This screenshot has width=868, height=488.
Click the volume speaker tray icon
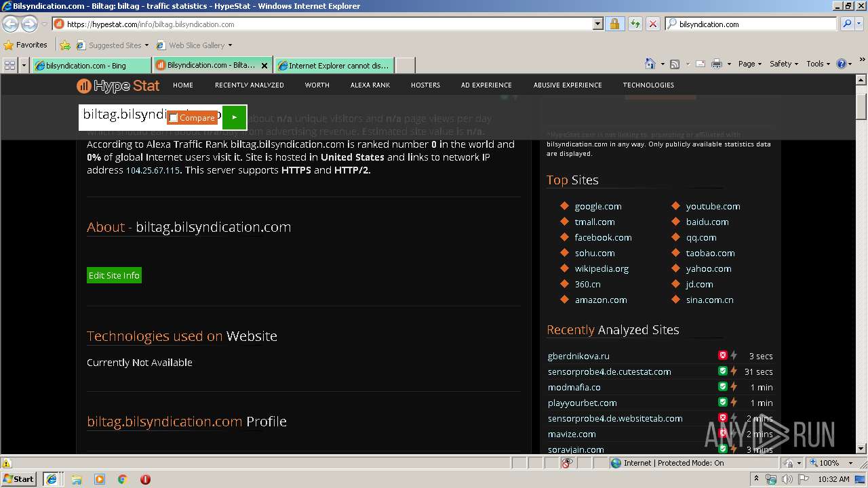pos(787,479)
